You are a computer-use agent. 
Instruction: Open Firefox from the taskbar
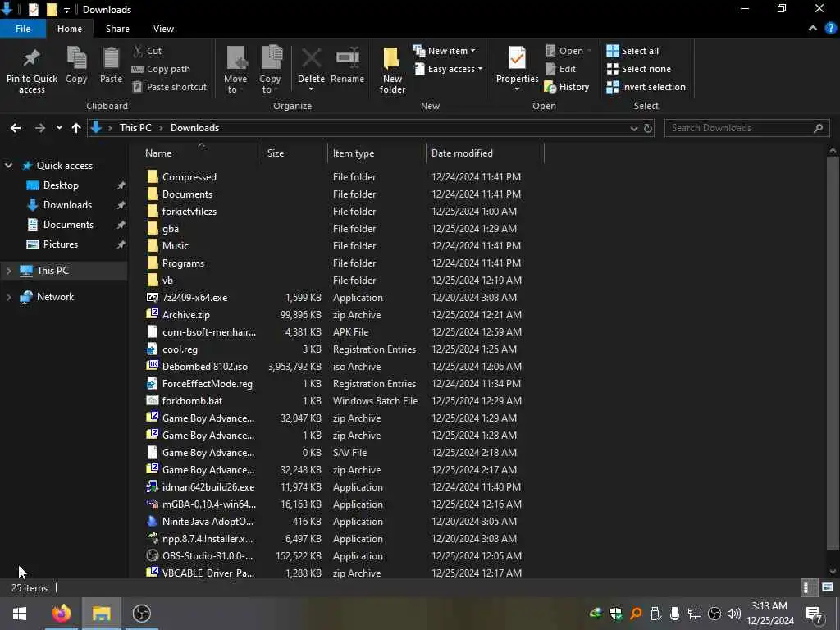pyautogui.click(x=61, y=614)
